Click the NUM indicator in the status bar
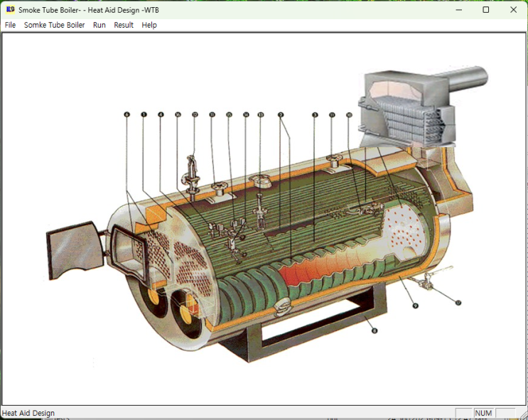The image size is (528, 420). [x=483, y=413]
